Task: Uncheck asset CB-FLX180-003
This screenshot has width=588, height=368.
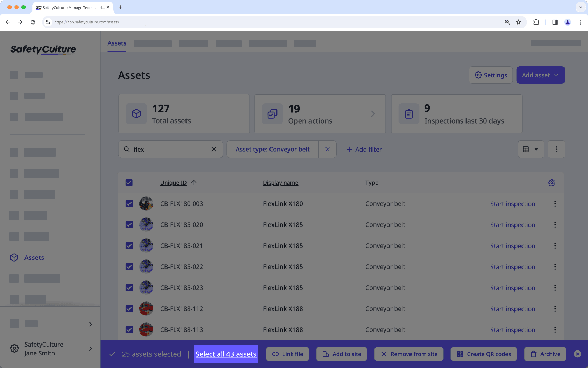Action: 129,203
